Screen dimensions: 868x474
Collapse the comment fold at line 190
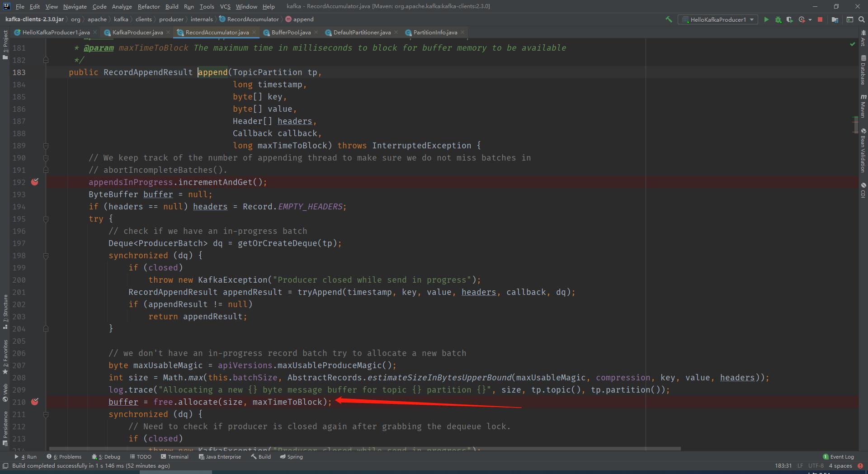[x=46, y=158]
